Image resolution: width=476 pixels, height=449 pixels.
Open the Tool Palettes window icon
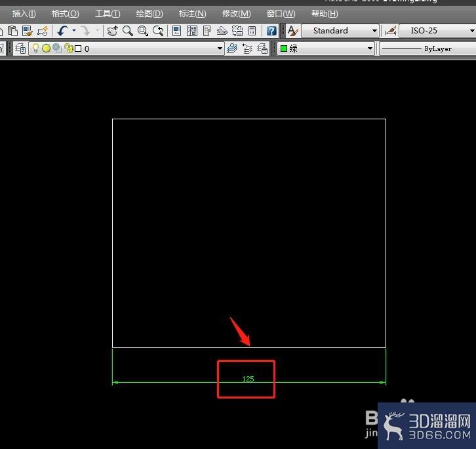pos(207,31)
